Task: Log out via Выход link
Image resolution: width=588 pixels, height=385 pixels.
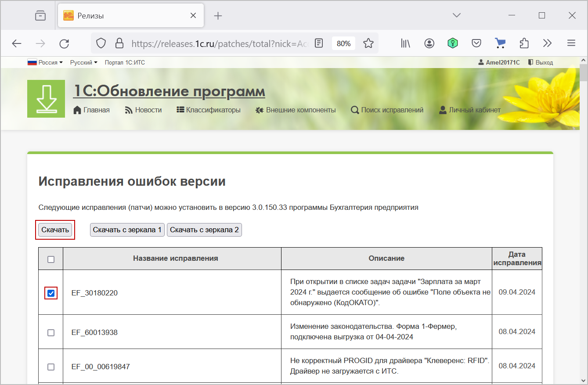Action: click(x=540, y=62)
